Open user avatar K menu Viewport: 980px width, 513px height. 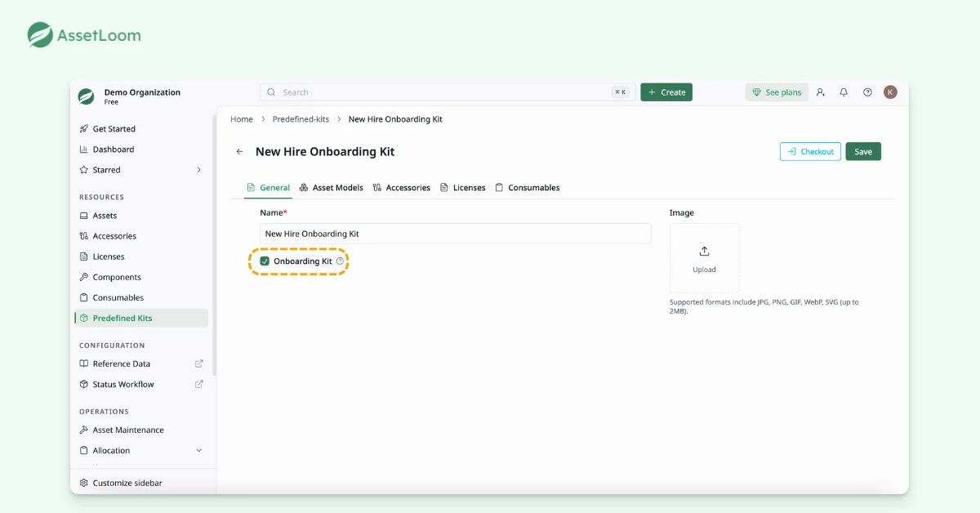coord(890,92)
